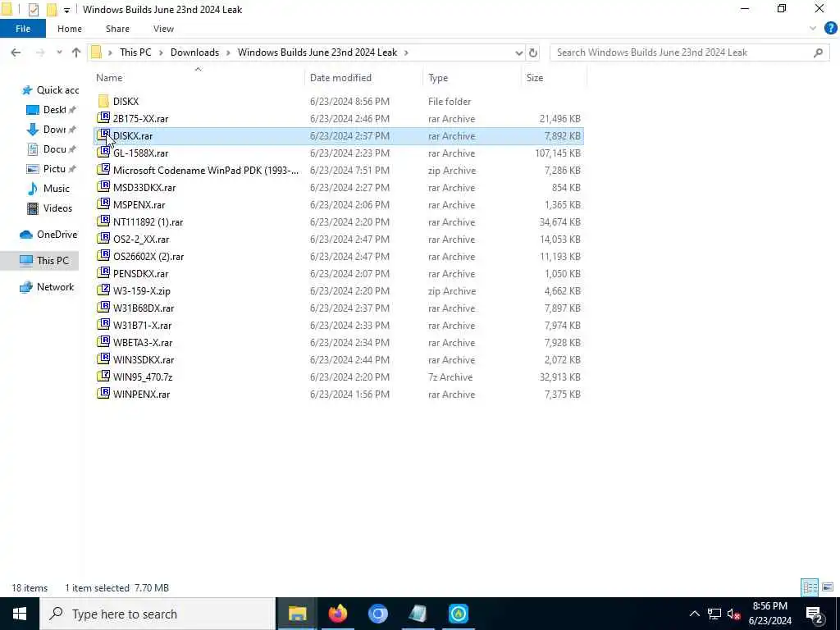This screenshot has width=840, height=630.
Task: Select Quick access in the sidebar
Action: 50,90
